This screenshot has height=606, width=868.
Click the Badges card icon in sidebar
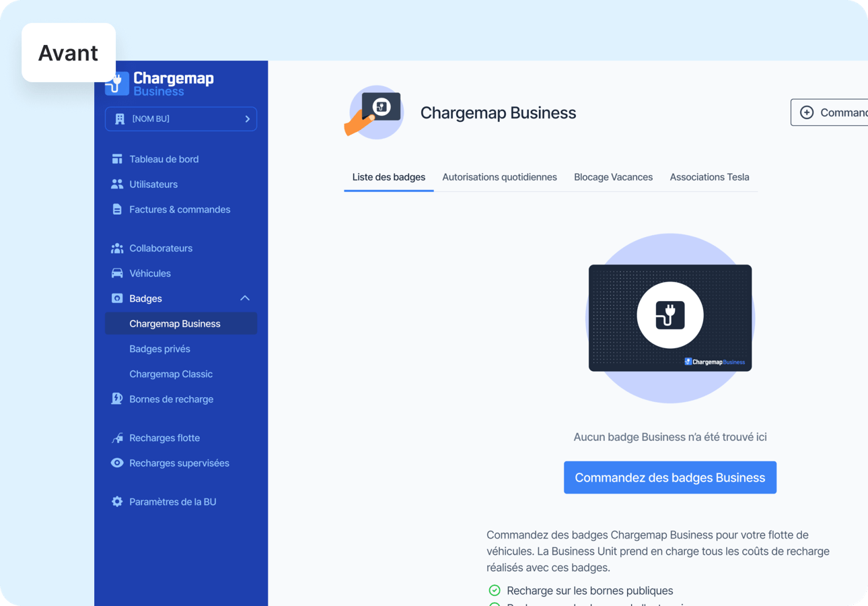click(x=117, y=298)
